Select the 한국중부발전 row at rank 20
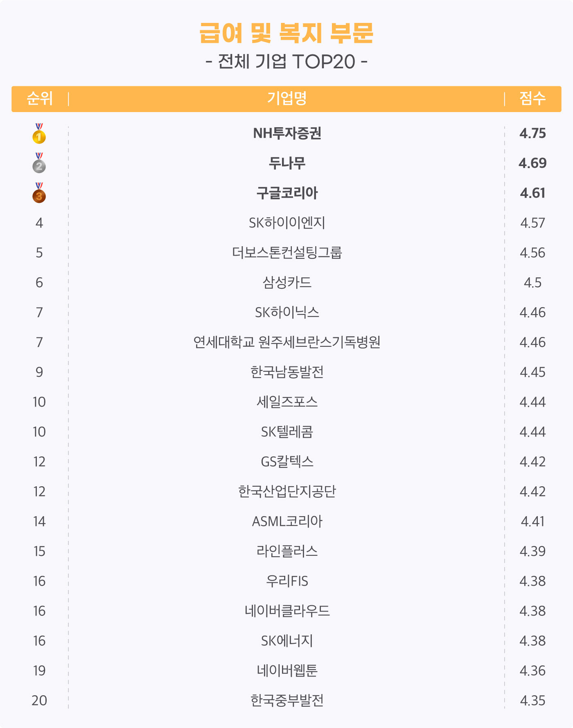 (x=287, y=701)
